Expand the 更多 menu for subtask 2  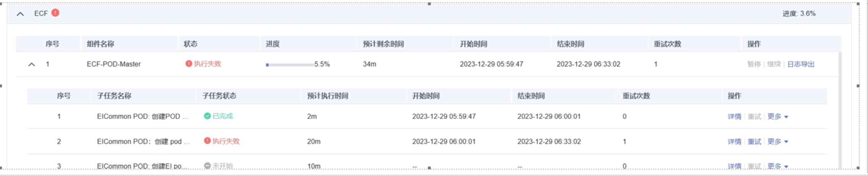(778, 142)
